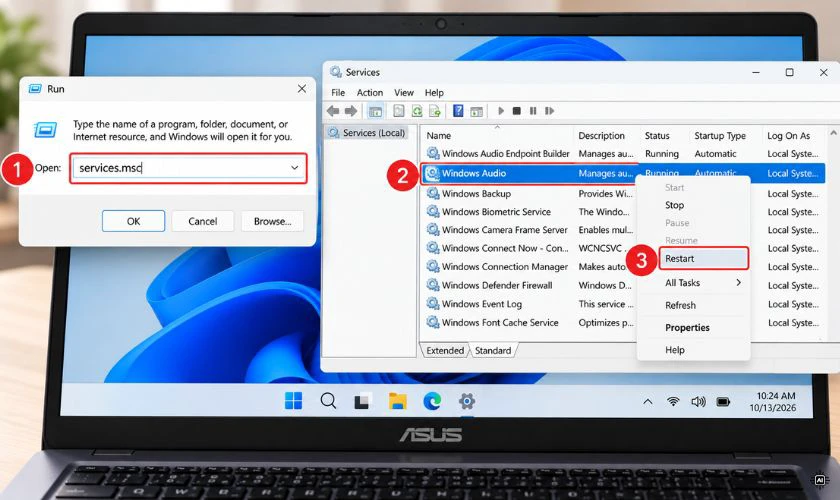840x500 pixels.
Task: Open Search from the taskbar
Action: (328, 401)
